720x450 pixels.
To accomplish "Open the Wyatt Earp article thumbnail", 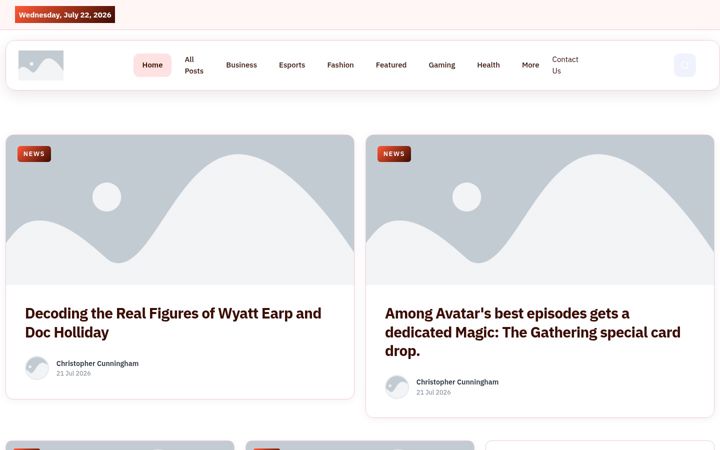I will click(180, 210).
